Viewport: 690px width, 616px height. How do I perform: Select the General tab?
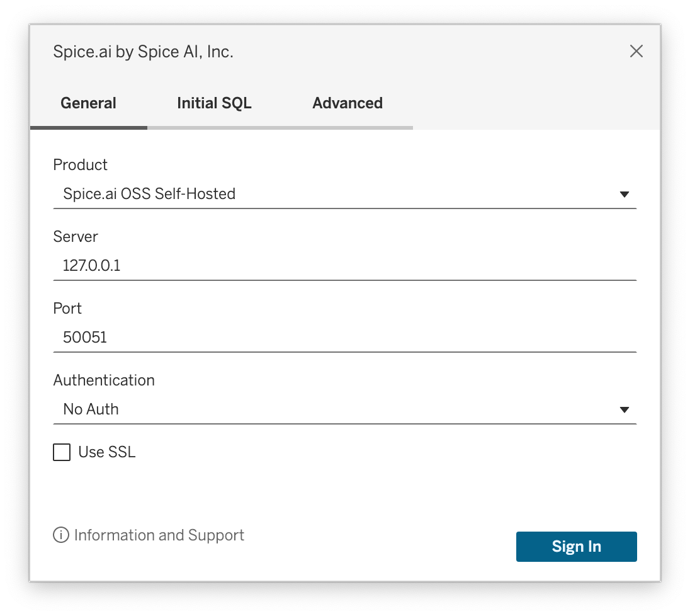click(88, 103)
